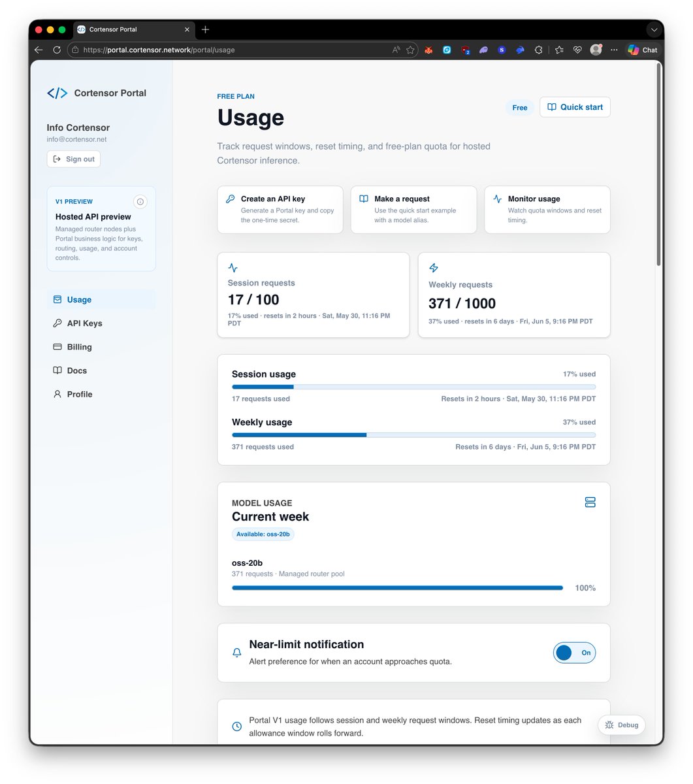Screen dimensions: 693x784
Task: Click the Cortensor Portal code logo
Action: click(57, 93)
